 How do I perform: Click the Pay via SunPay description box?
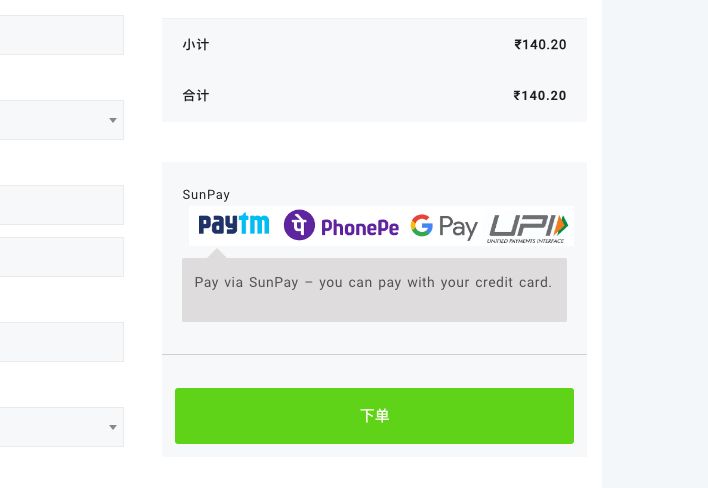coord(374,290)
